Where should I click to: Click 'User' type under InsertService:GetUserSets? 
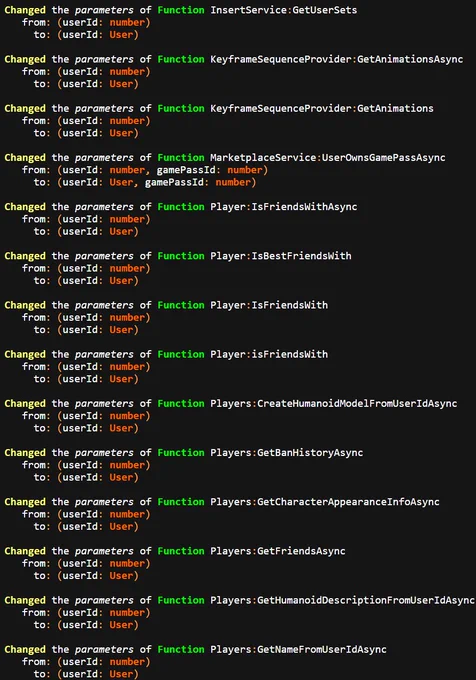point(121,35)
